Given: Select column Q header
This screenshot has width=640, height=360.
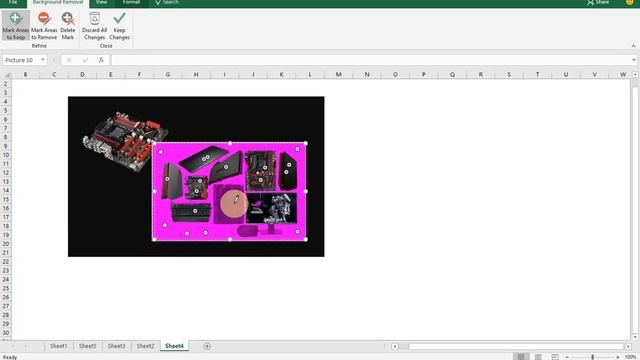Looking at the screenshot, I should click(452, 74).
